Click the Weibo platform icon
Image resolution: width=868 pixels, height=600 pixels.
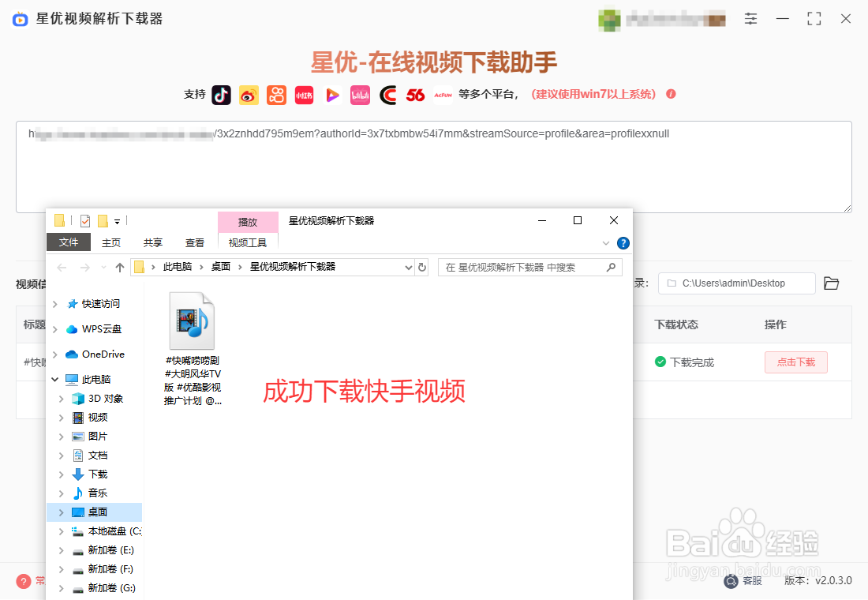point(249,96)
